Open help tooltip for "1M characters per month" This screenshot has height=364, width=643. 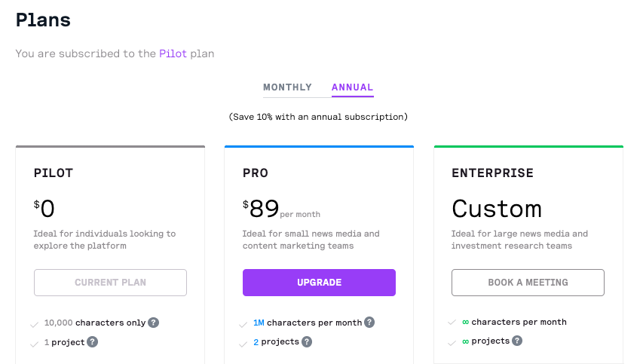coord(369,323)
